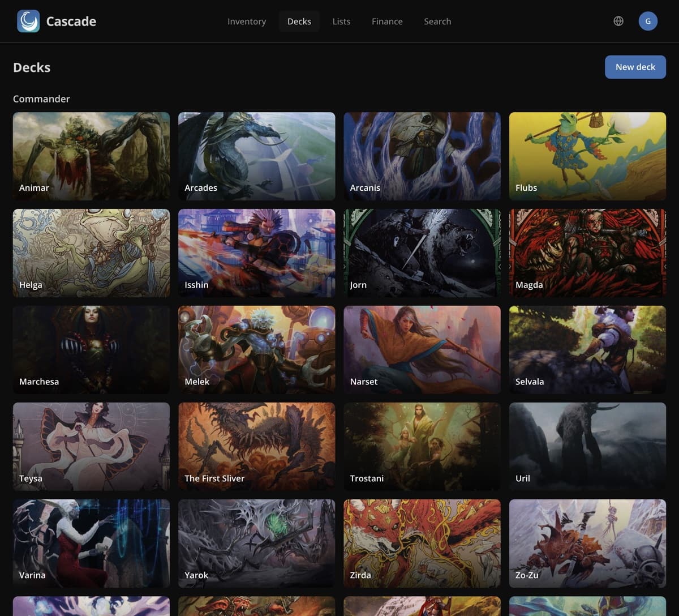Switch to the Inventory tab
This screenshot has height=616, width=679.
[247, 21]
